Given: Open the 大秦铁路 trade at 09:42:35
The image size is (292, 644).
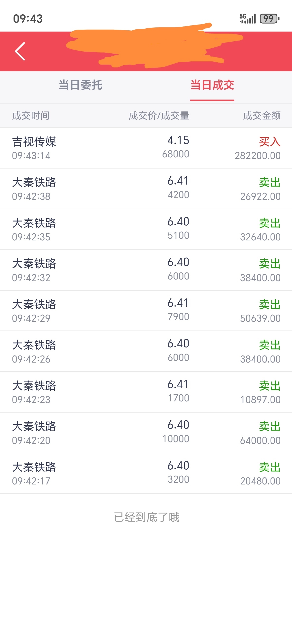Looking at the screenshot, I should coord(146,229).
